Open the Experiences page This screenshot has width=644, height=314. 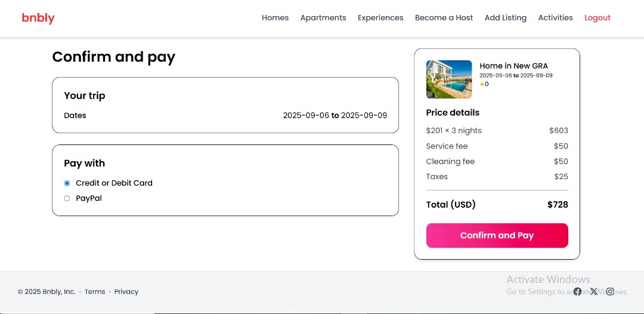click(380, 18)
